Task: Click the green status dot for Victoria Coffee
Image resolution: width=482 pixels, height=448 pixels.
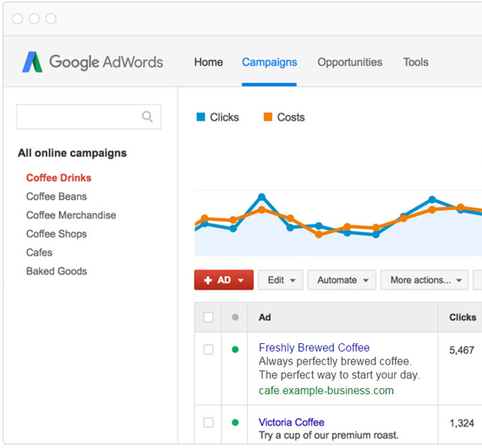Action: [x=235, y=423]
